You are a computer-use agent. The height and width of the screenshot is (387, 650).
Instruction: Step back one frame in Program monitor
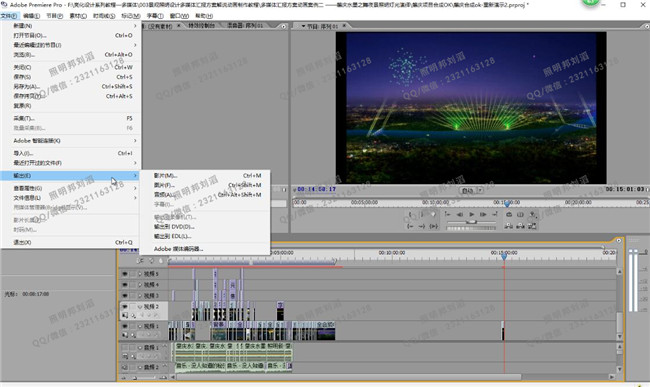coord(460,214)
